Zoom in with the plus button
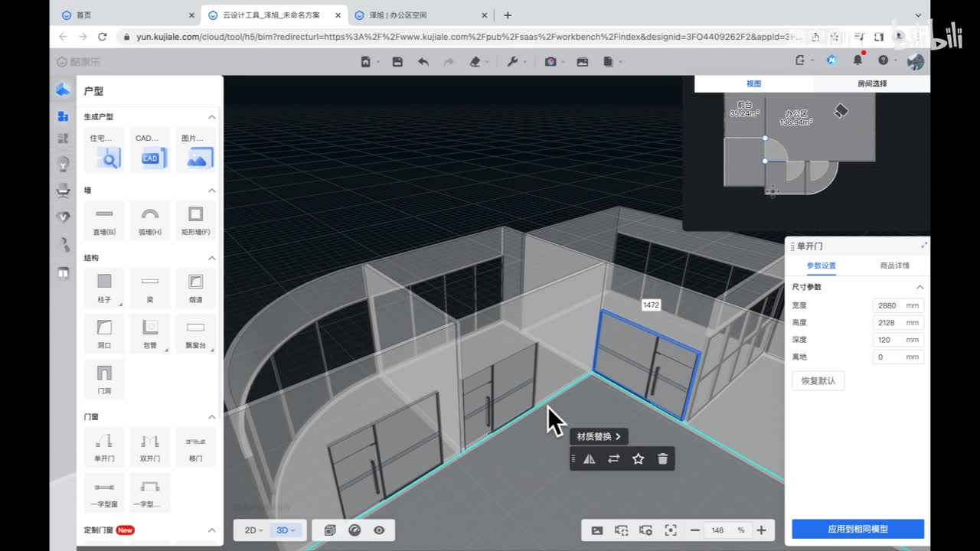This screenshot has height=551, width=980. pyautogui.click(x=761, y=530)
